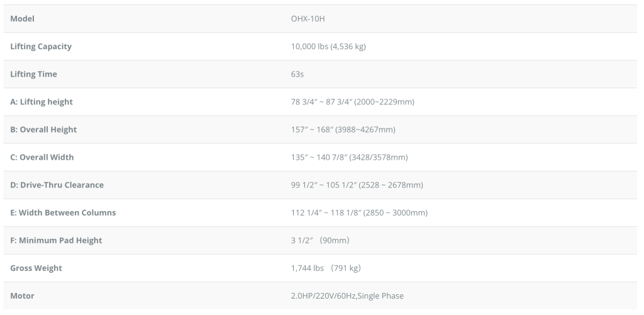Click the C: Overall Width label
The image size is (644, 315).
(42, 157)
